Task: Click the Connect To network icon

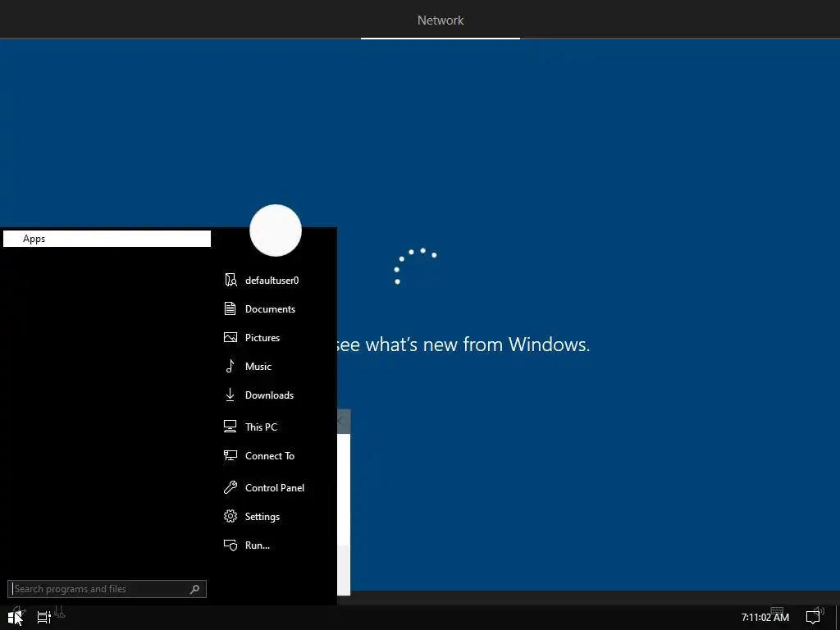Action: click(231, 455)
